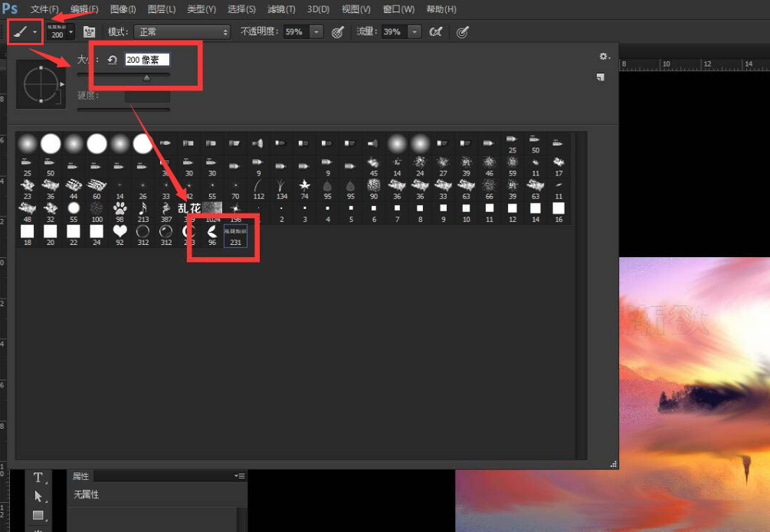Choose the round brush 55 in fourth row

point(74,213)
